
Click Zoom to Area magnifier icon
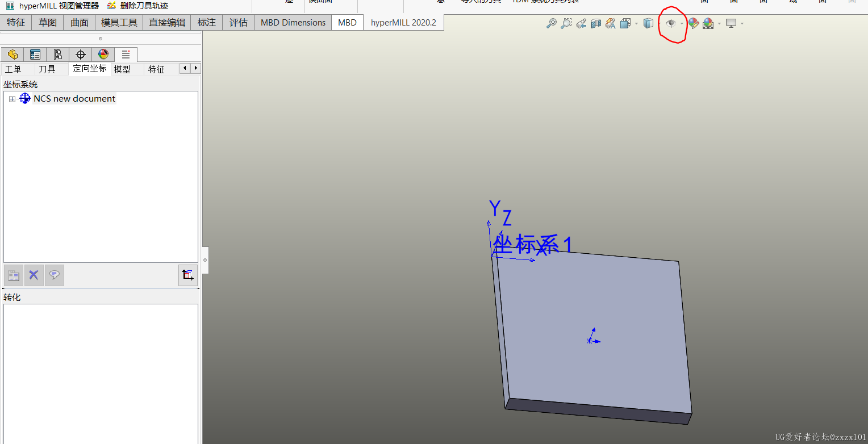tap(566, 23)
